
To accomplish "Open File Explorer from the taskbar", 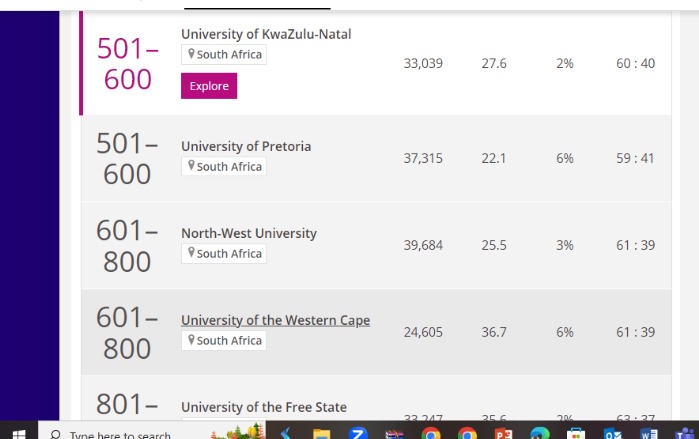I will [321, 433].
